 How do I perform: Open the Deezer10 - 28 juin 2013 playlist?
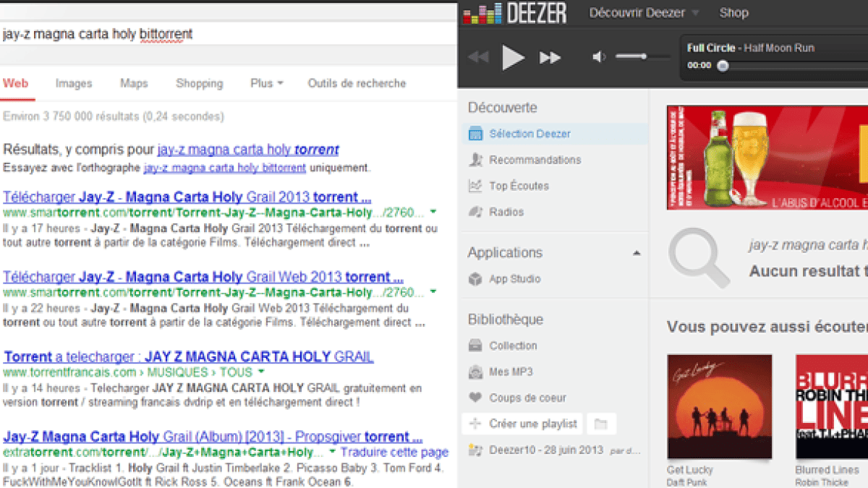[555, 450]
